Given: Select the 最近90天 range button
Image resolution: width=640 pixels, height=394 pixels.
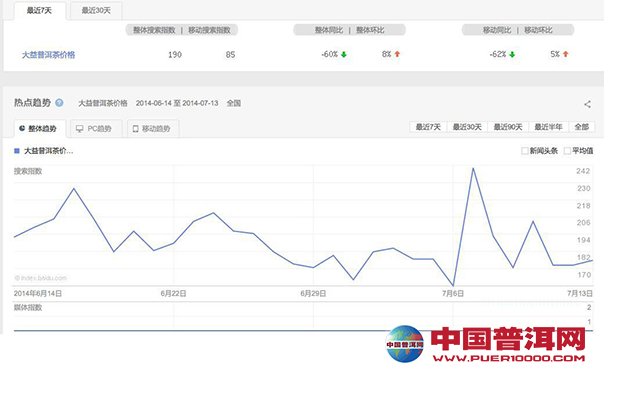Looking at the screenshot, I should (x=508, y=127).
